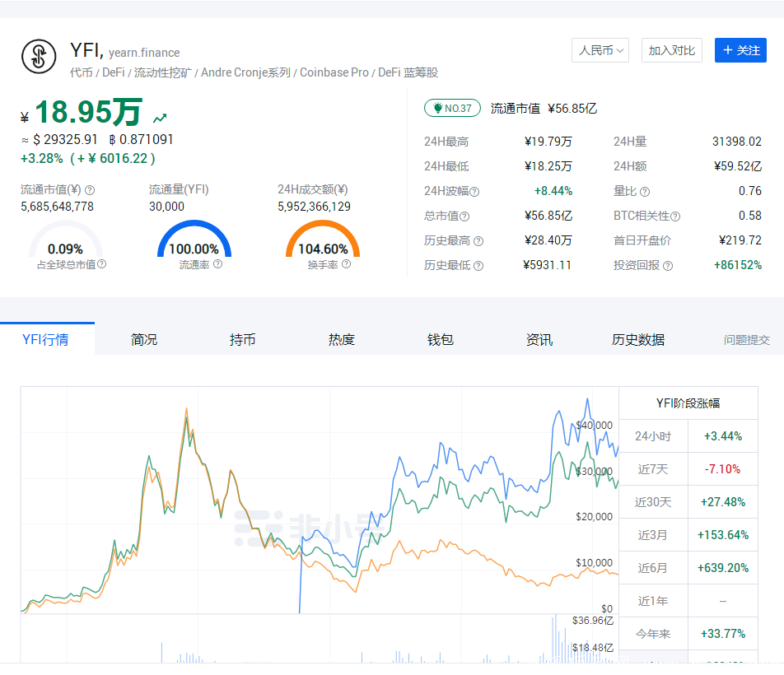This screenshot has height=675, width=784.
Task: Open help icon beside 占全球总市值
Action: [x=101, y=263]
